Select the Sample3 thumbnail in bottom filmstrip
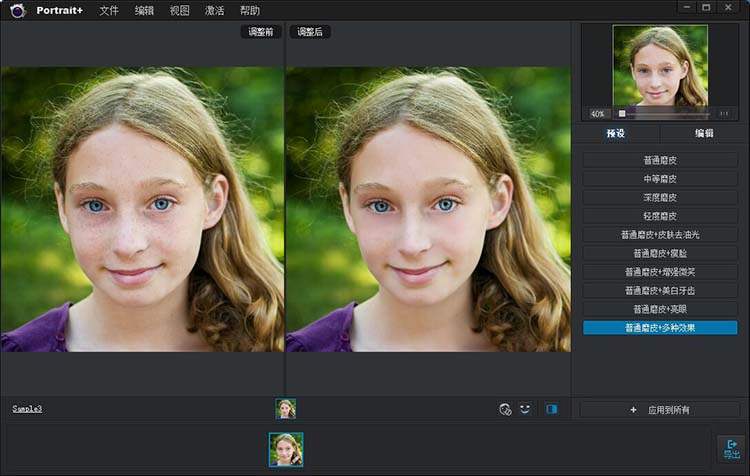 [286, 449]
